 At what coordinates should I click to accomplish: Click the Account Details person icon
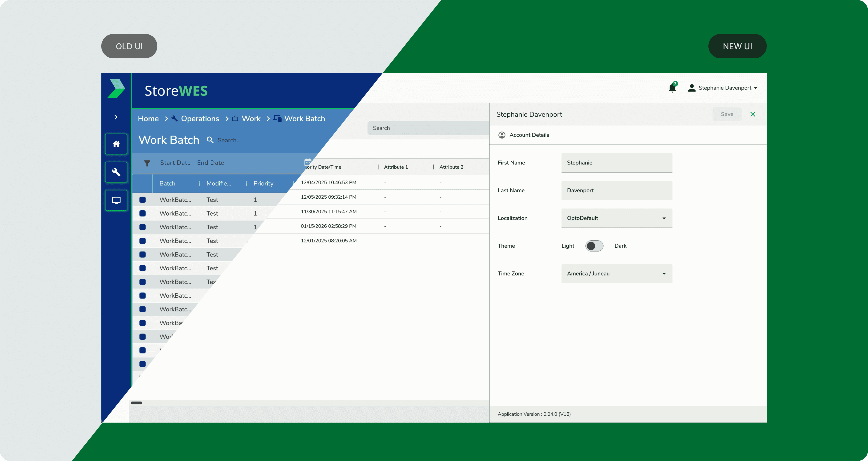tap(502, 135)
